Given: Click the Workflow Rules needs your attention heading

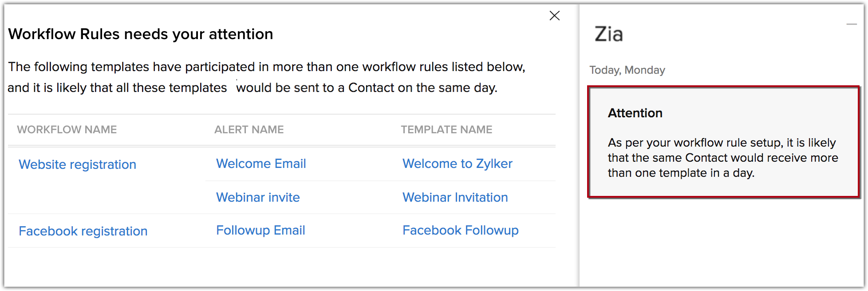Looking at the screenshot, I should (x=141, y=34).
